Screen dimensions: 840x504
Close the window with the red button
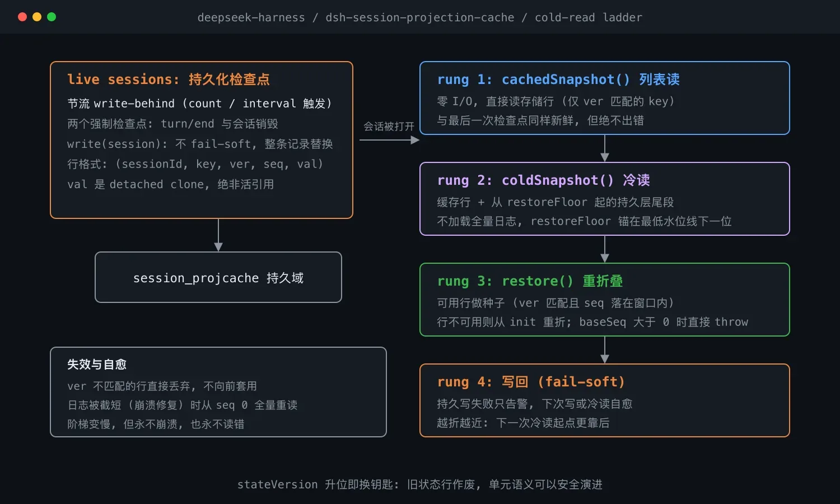22,17
